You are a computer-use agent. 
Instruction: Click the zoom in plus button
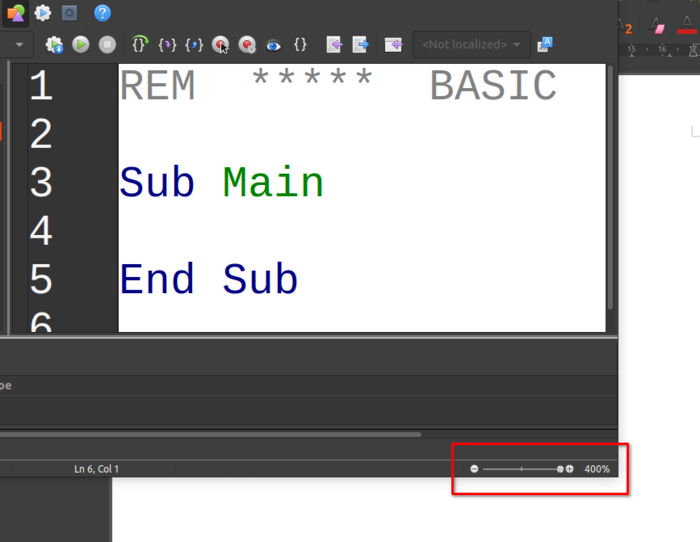pyautogui.click(x=570, y=469)
